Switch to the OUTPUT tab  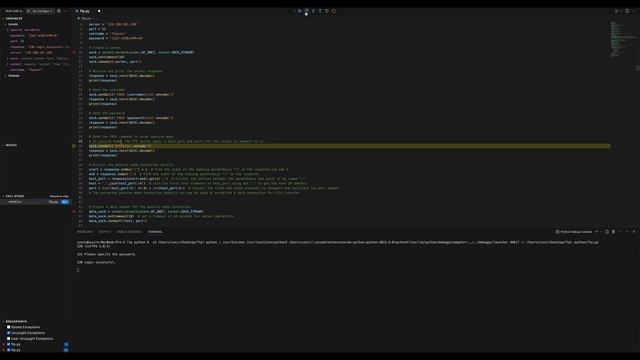104,231
